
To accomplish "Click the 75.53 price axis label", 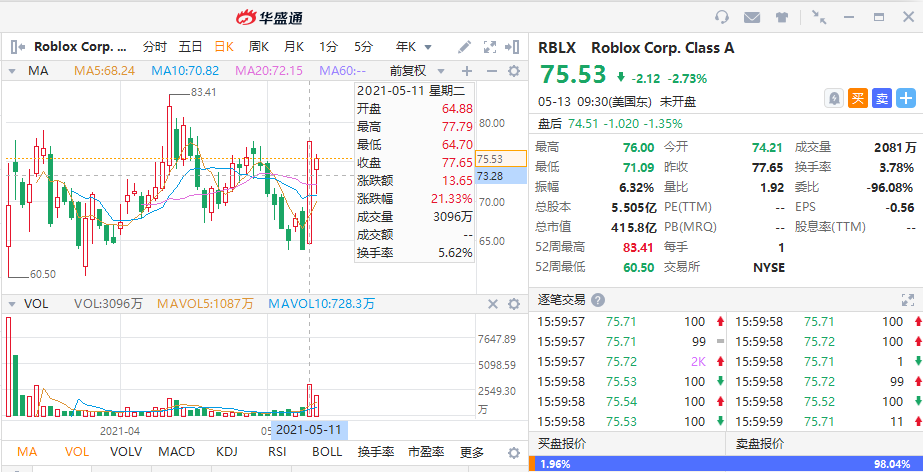I will (500, 159).
